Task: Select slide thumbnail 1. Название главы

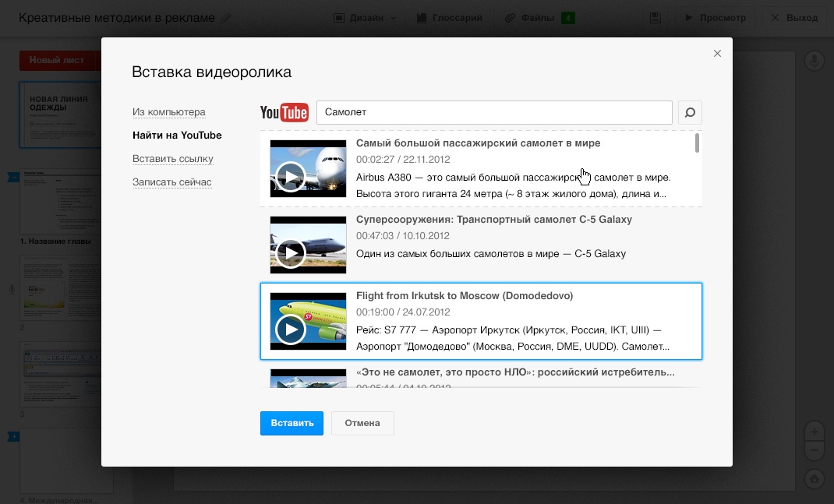Action: pos(60,202)
